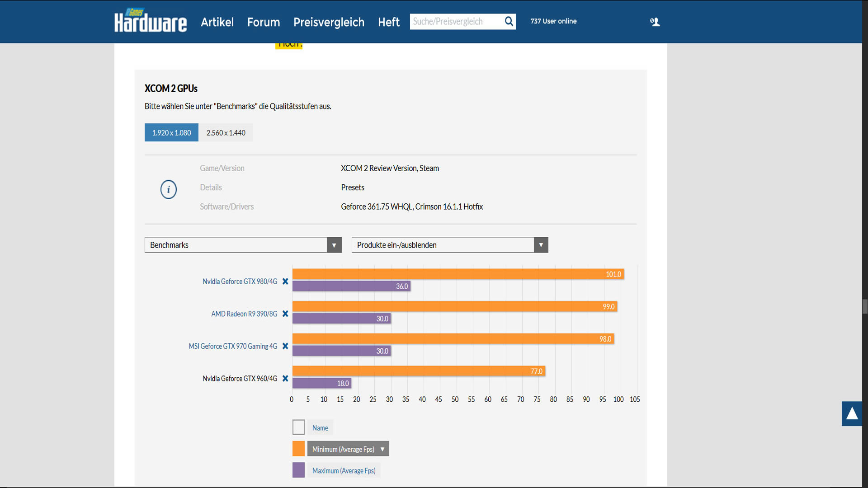Remove Nvidia Geforce GTX 960/4G entry
Image resolution: width=868 pixels, height=488 pixels.
(x=285, y=379)
